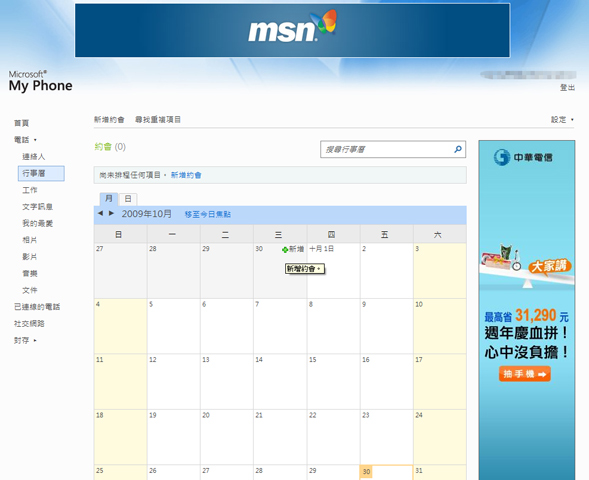Open 首頁 in the sidebar
The image size is (589, 480).
pyautogui.click(x=21, y=123)
